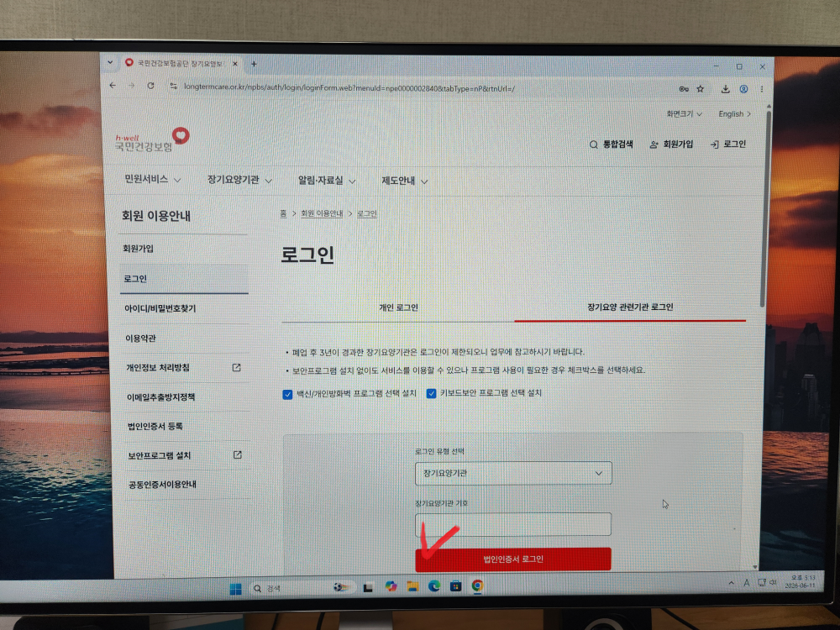Switch to 개인 로그인 tab
Image resolution: width=840 pixels, height=630 pixels.
(x=398, y=307)
